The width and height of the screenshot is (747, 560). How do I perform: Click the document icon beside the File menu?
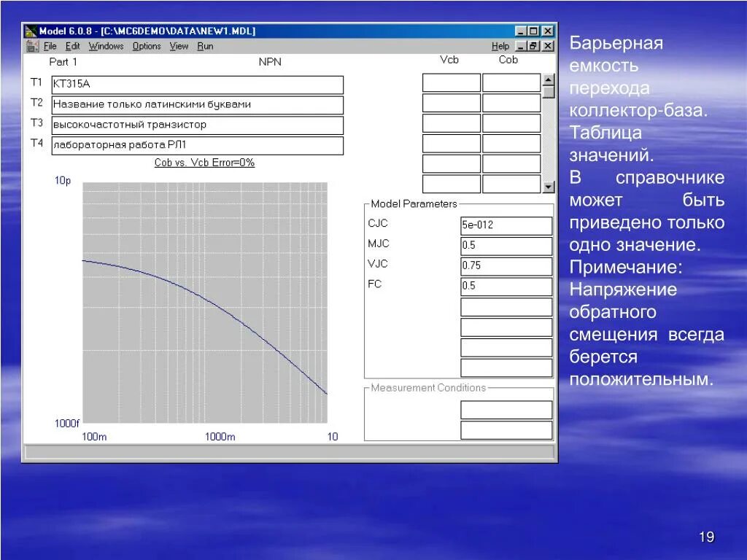(x=32, y=46)
